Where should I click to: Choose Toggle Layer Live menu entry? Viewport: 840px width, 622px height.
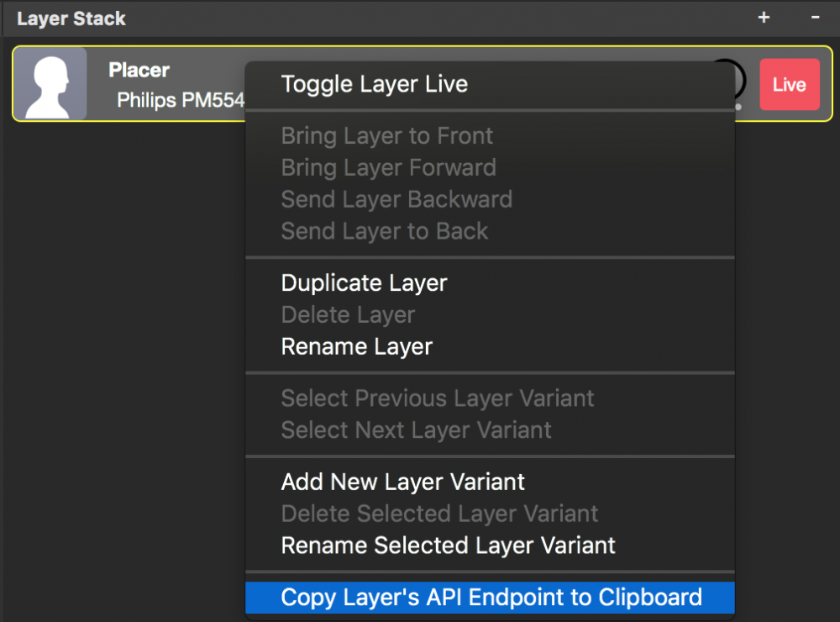click(490, 84)
